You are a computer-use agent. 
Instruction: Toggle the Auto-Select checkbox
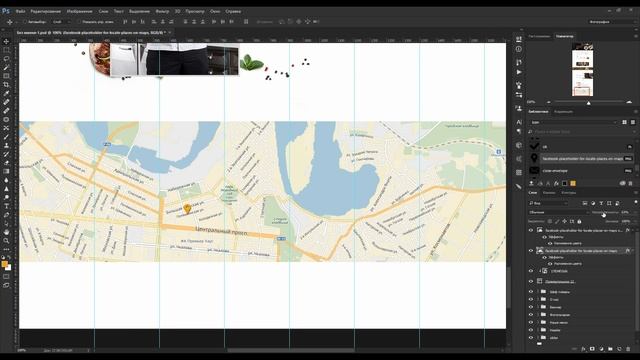(24, 22)
